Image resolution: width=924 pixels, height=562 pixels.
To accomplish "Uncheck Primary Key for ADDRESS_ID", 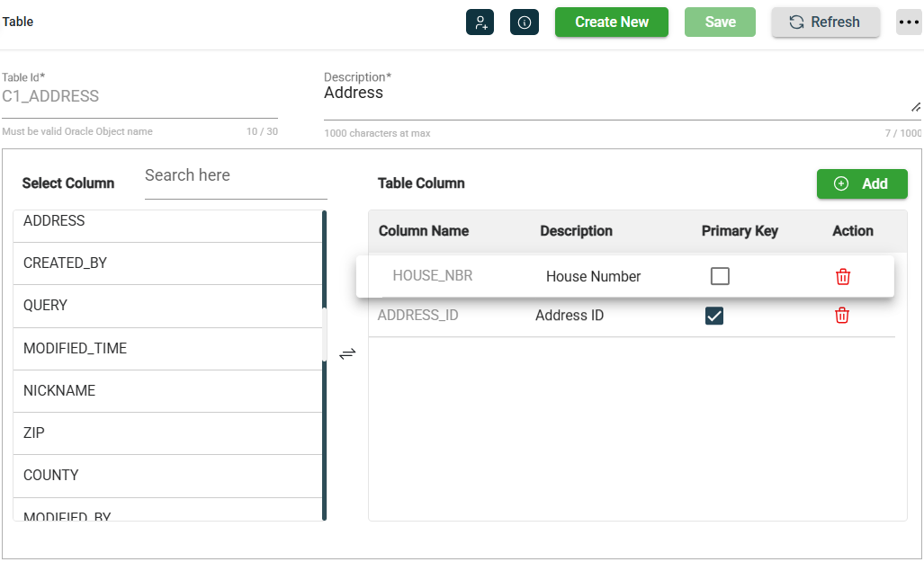I will tap(714, 316).
